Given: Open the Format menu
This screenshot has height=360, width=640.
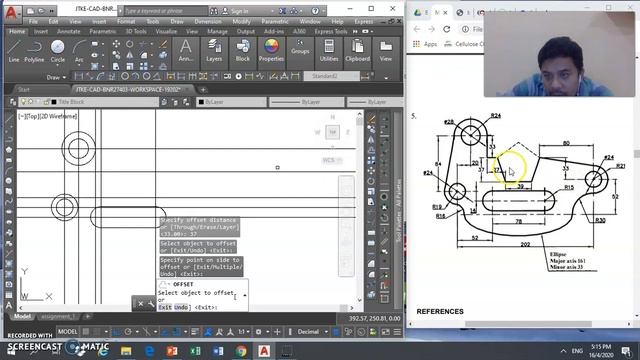Looking at the screenshot, I should (126, 21).
